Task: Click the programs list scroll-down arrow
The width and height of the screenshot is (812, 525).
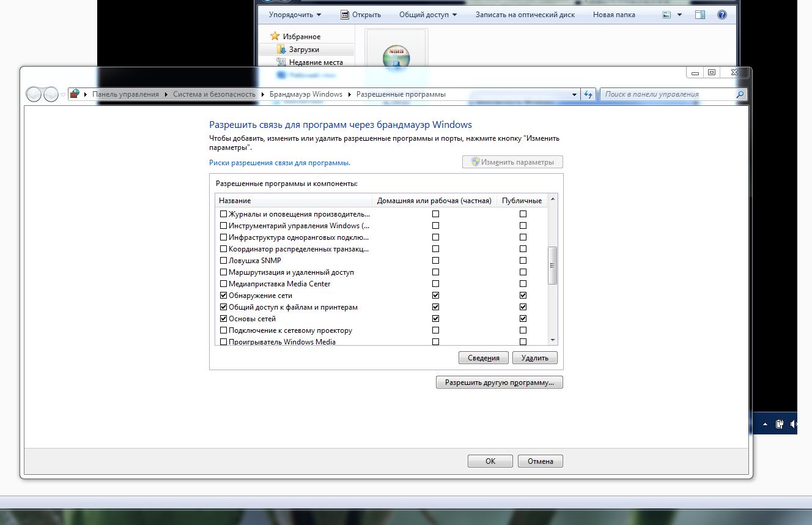Action: point(553,340)
